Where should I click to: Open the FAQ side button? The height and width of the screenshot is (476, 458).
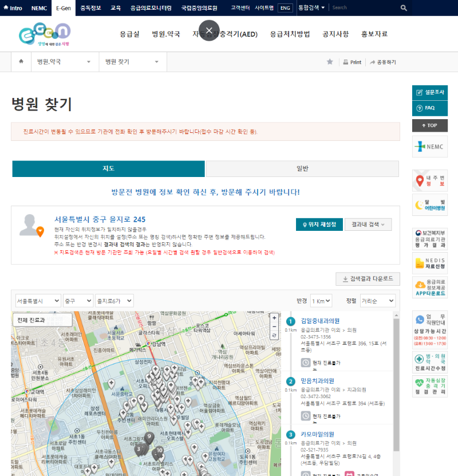430,108
